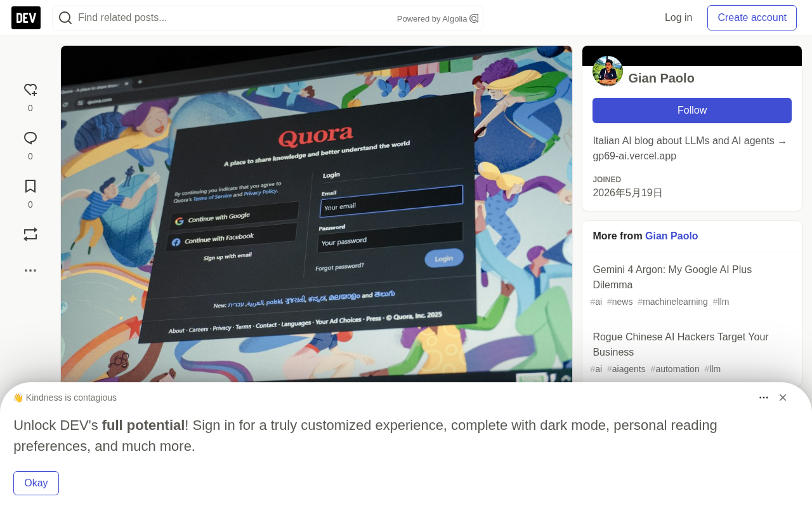The height and width of the screenshot is (508, 812).
Task: Click the joined date 2026年5月19日
Action: tap(627, 193)
